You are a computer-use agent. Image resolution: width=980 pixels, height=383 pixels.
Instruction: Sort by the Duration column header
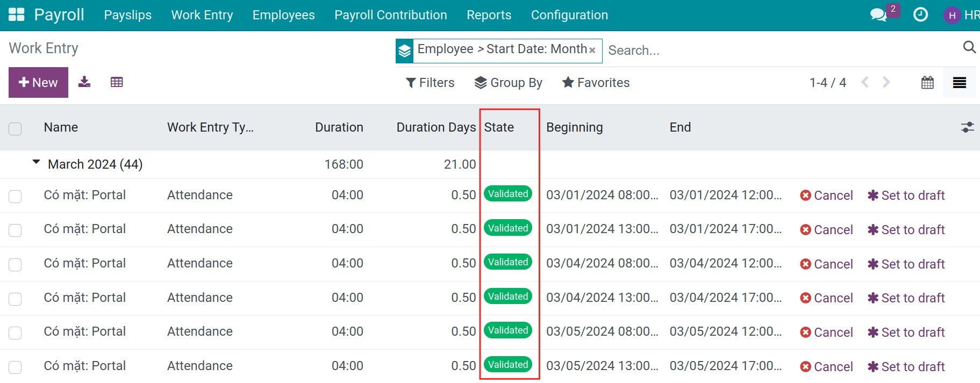pos(339,127)
